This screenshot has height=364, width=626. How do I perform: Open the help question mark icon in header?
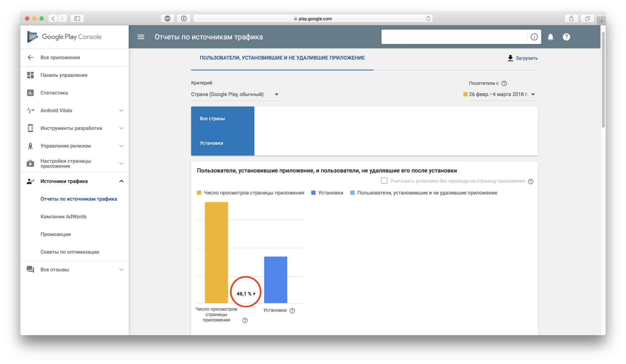tap(566, 37)
